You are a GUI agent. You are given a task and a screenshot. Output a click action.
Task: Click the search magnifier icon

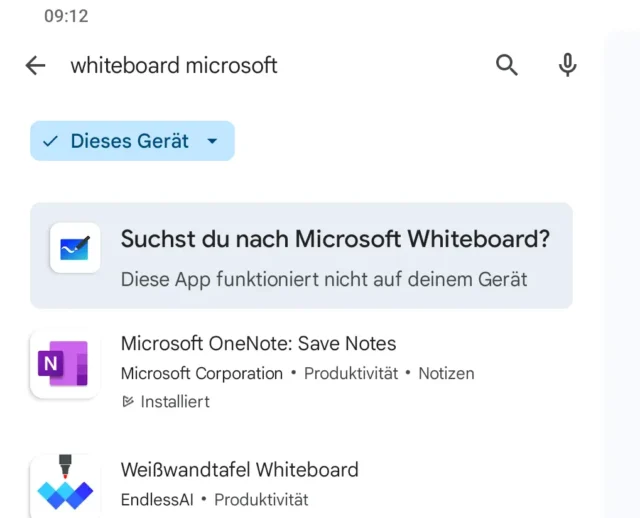click(x=507, y=66)
